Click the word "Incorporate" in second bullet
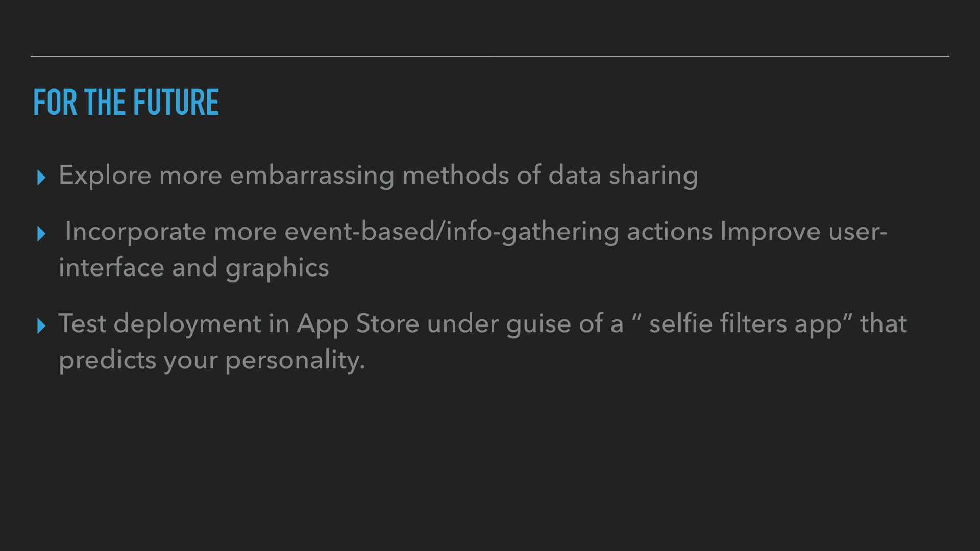Viewport: 980px width, 551px height. click(x=135, y=232)
